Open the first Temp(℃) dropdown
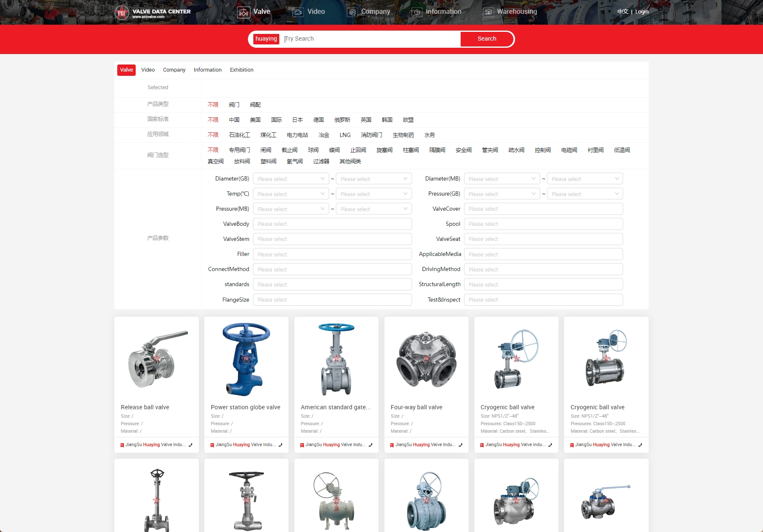This screenshot has width=763, height=532. [x=291, y=194]
